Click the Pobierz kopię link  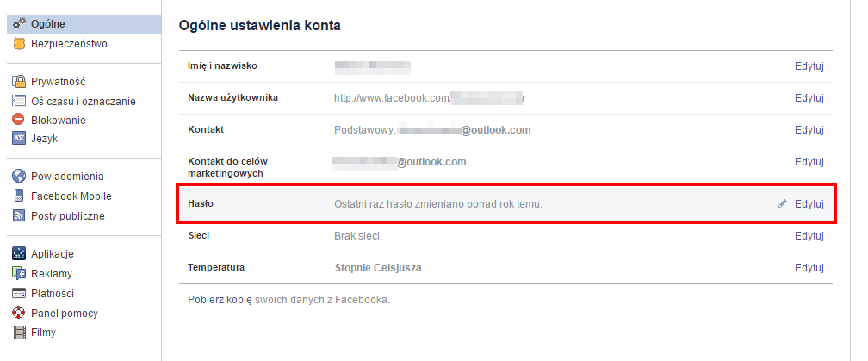tap(220, 300)
